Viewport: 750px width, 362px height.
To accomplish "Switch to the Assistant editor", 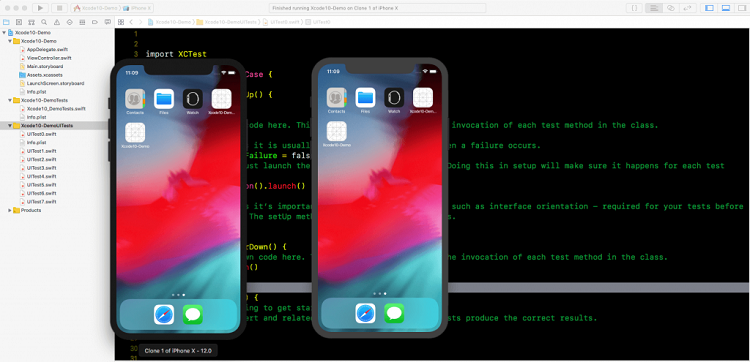I will (671, 8).
